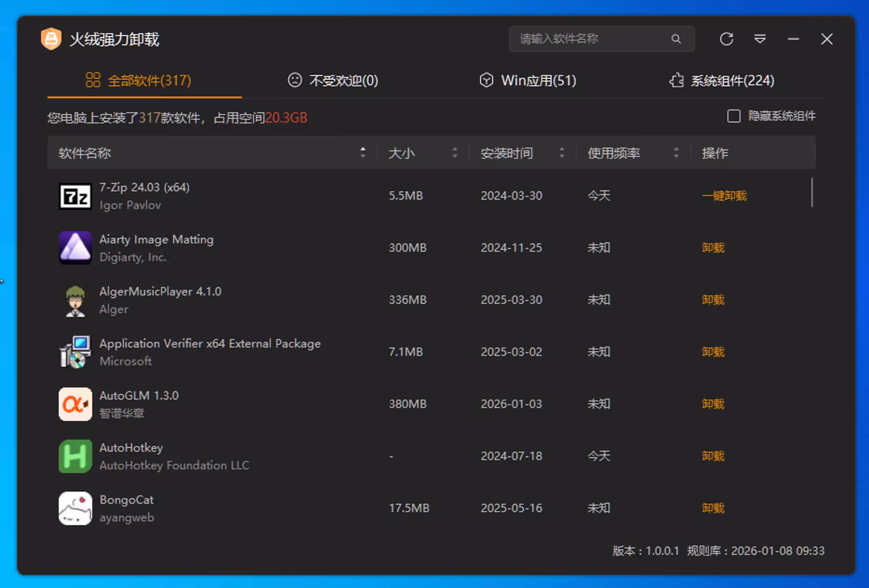Click the BongoCat cat icon

[x=75, y=508]
